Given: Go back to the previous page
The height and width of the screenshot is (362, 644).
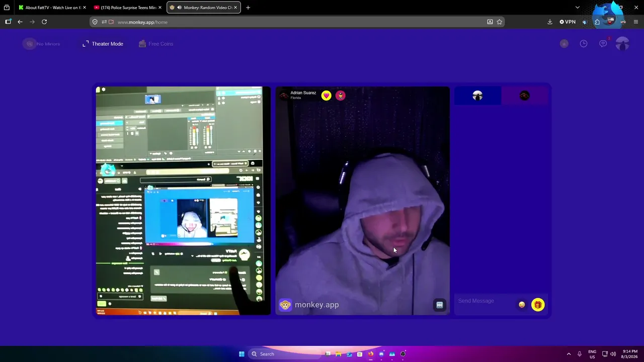Looking at the screenshot, I should pyautogui.click(x=20, y=22).
